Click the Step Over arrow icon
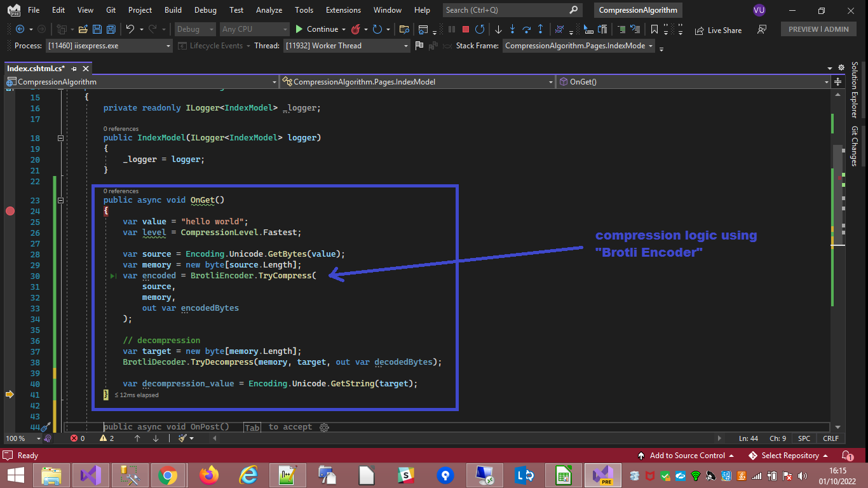This screenshot has width=868, height=488. click(x=526, y=29)
